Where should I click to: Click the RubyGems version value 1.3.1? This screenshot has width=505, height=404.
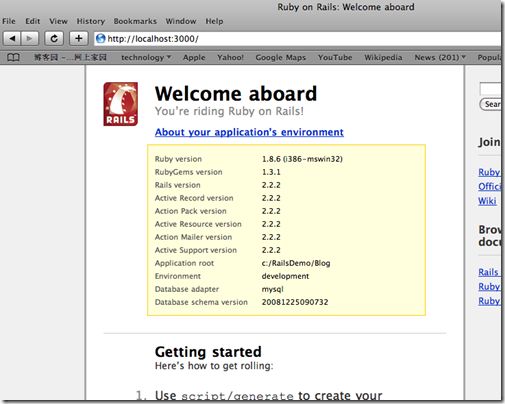click(271, 172)
